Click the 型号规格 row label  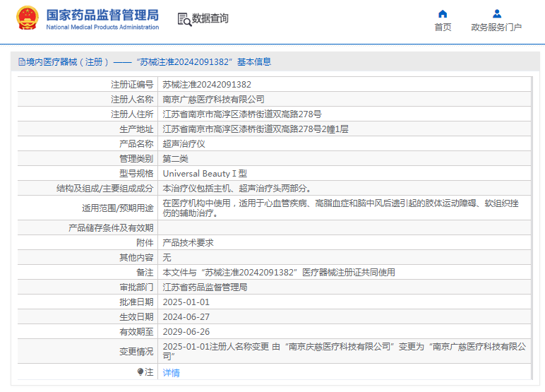(x=136, y=174)
